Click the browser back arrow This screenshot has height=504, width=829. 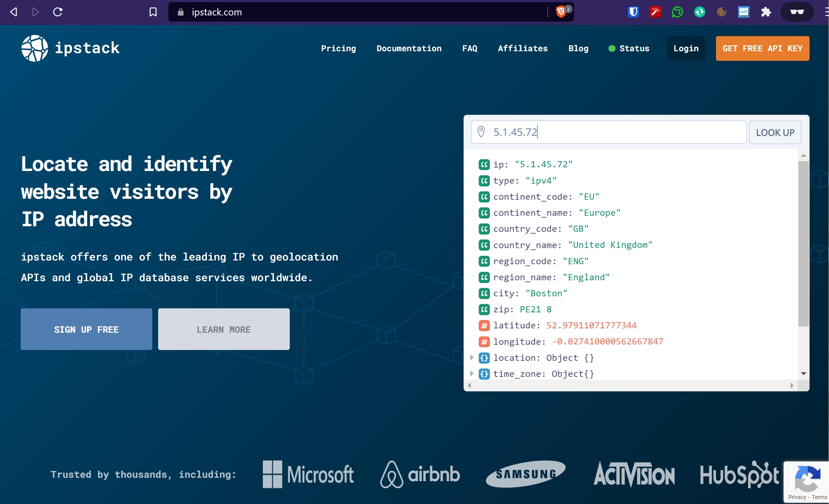coord(14,12)
